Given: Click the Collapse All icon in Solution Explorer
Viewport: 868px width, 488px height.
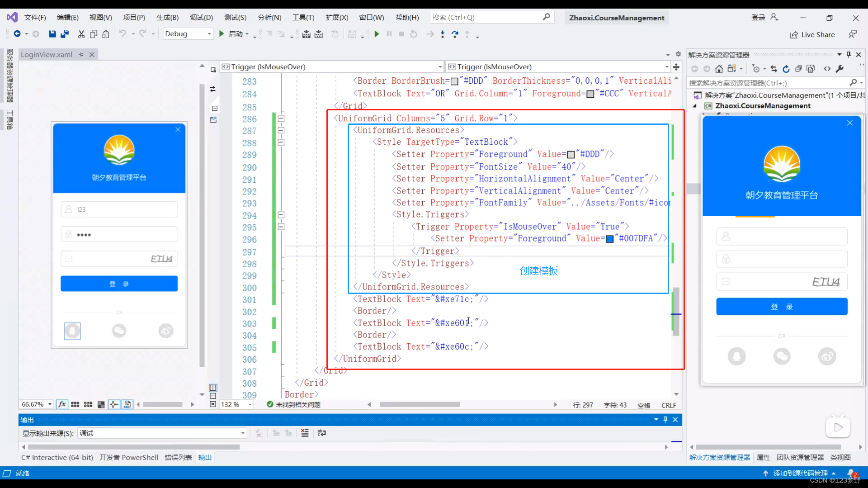Looking at the screenshot, I should pos(798,69).
